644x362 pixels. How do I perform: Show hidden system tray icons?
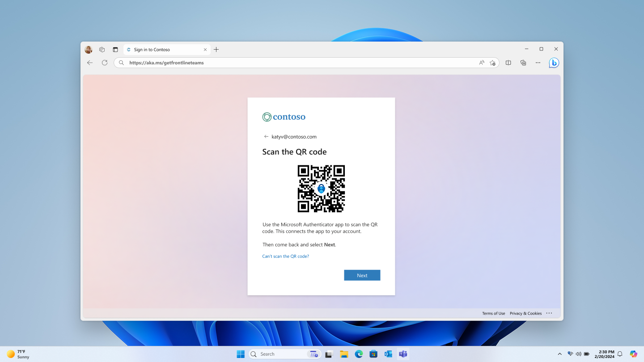point(559,354)
